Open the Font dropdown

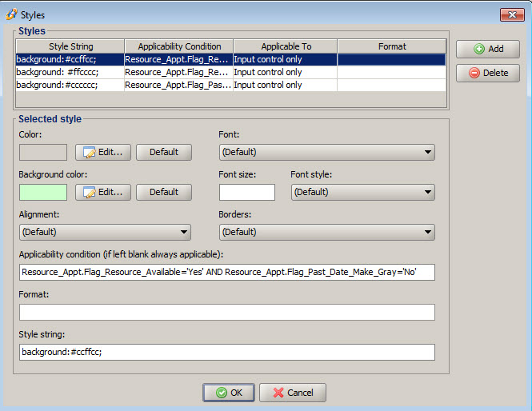[326, 152]
